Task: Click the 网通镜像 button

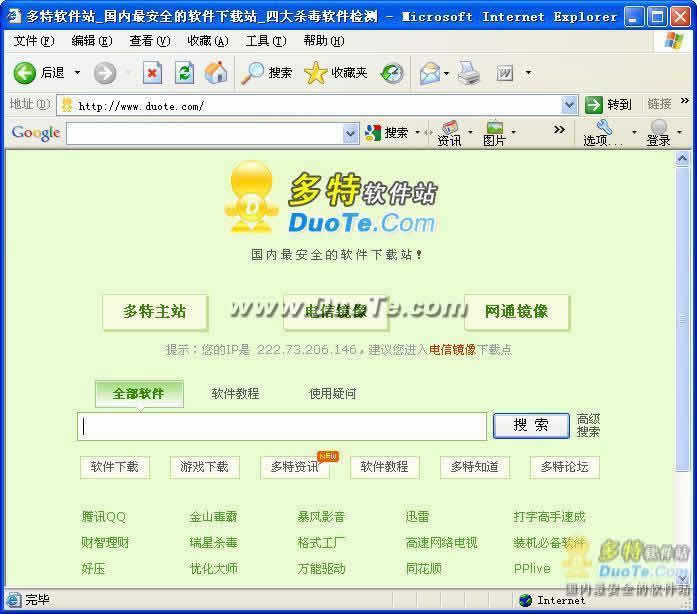Action: [517, 311]
